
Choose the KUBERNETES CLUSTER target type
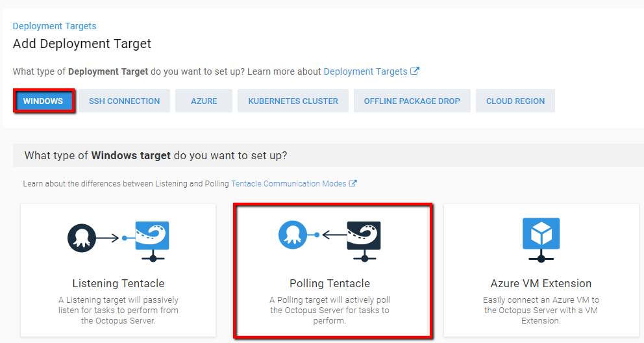293,101
